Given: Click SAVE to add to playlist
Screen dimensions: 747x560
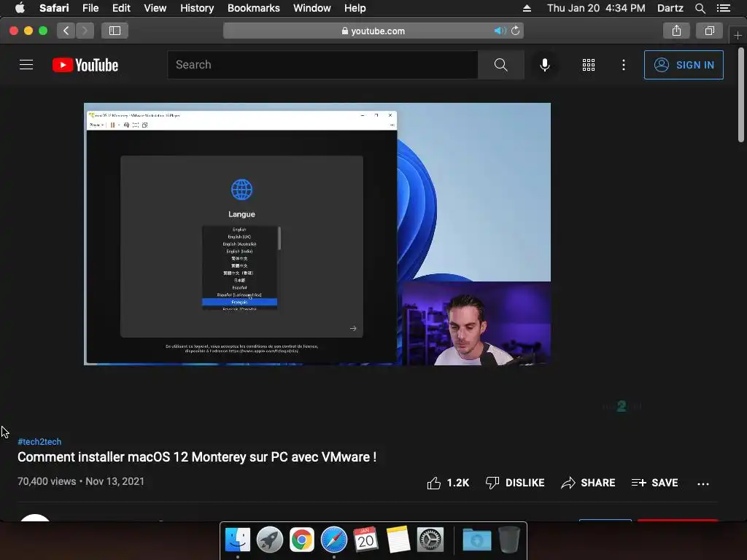Looking at the screenshot, I should tap(654, 483).
